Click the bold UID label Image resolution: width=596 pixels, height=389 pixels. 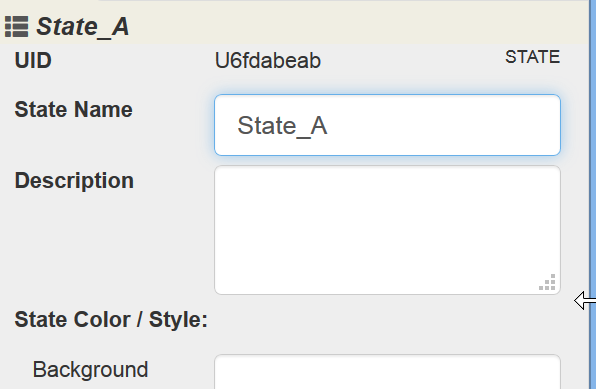click(x=33, y=60)
